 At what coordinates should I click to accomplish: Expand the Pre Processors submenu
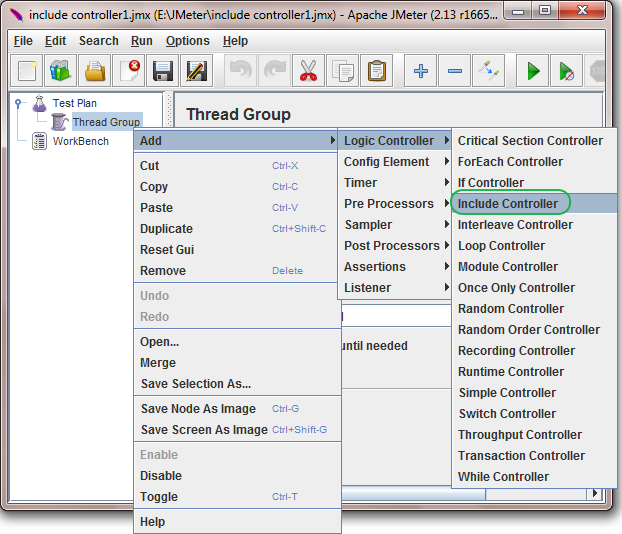coord(394,204)
